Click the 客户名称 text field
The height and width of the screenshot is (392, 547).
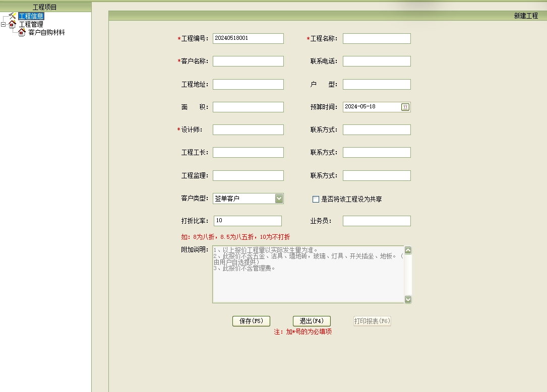tap(248, 61)
